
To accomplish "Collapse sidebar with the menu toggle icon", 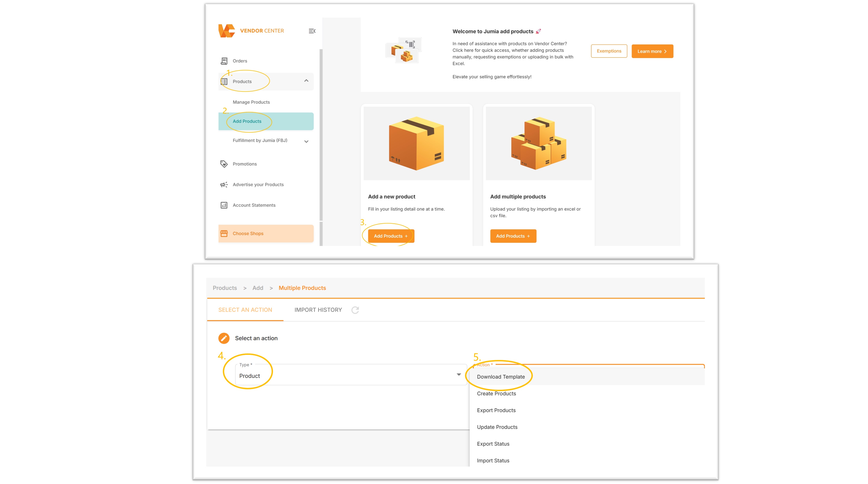I will (x=312, y=31).
